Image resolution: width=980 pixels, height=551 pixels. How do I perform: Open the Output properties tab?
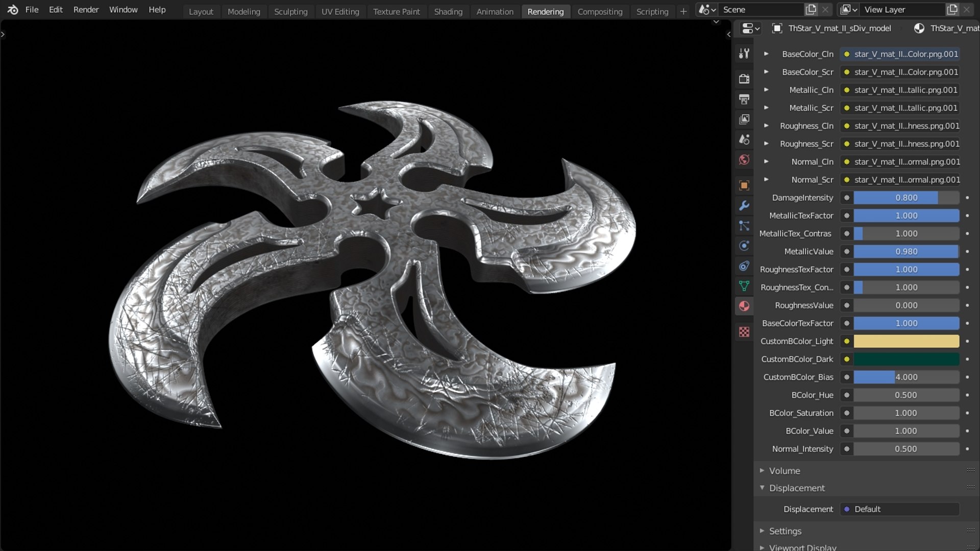(x=744, y=99)
